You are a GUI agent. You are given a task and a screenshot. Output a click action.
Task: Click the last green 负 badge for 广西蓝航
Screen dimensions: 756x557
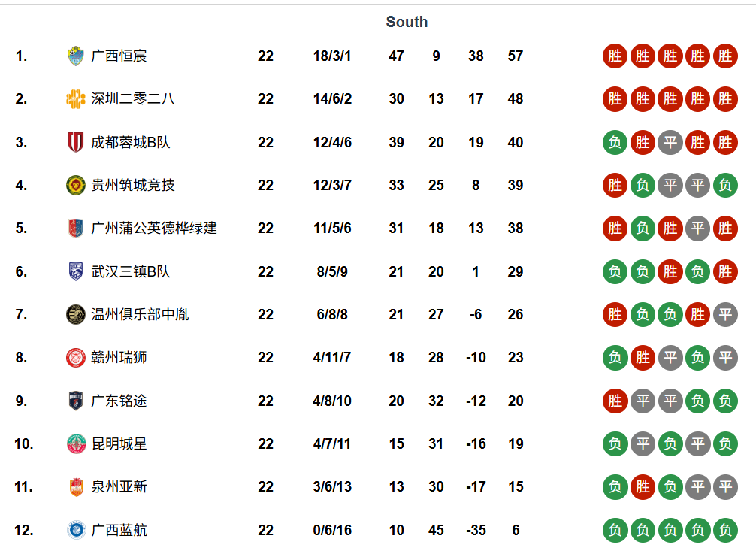pos(725,530)
